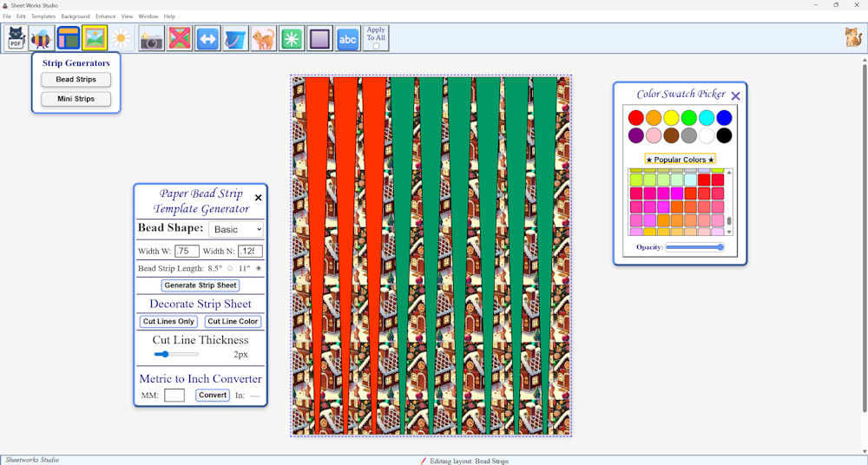Click the Sheet Works Studio title bar app icon

[x=5, y=5]
